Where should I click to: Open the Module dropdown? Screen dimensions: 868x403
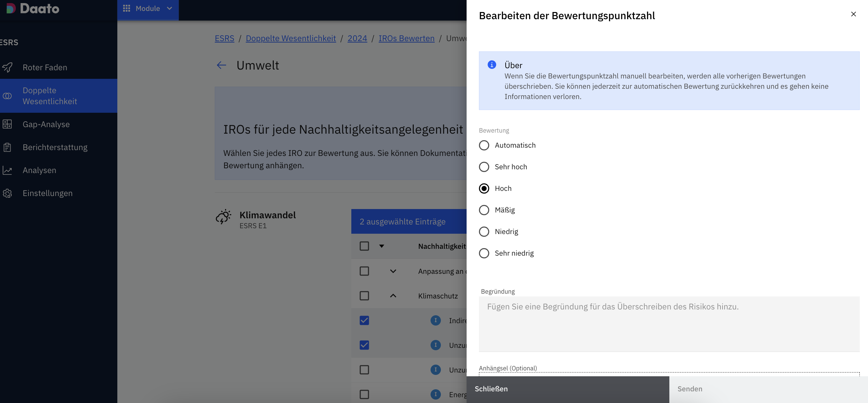point(148,9)
